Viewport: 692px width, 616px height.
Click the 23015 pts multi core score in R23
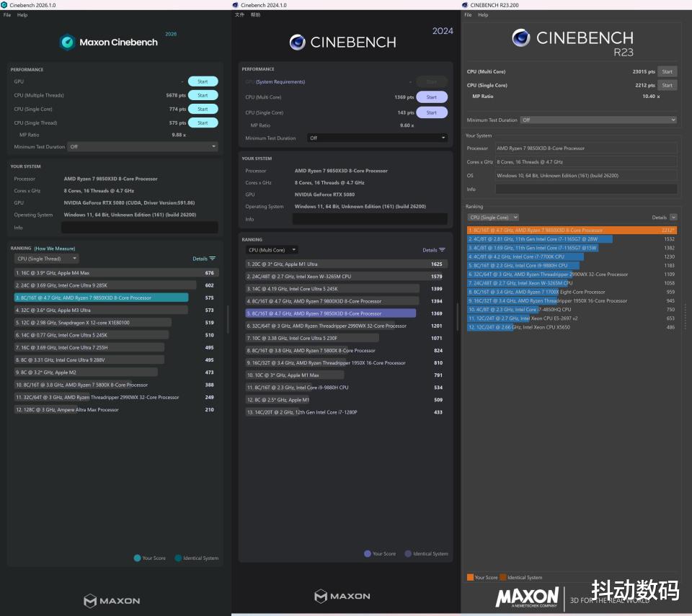tap(644, 71)
